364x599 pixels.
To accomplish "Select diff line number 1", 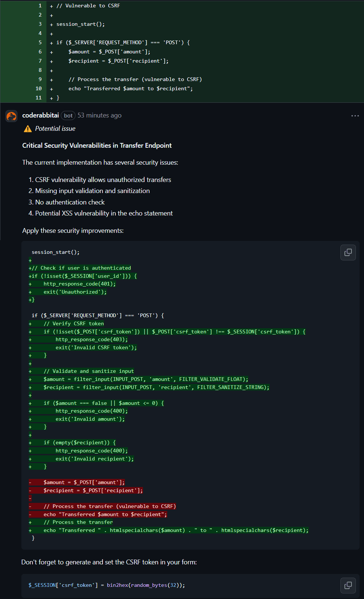I will click(x=40, y=6).
